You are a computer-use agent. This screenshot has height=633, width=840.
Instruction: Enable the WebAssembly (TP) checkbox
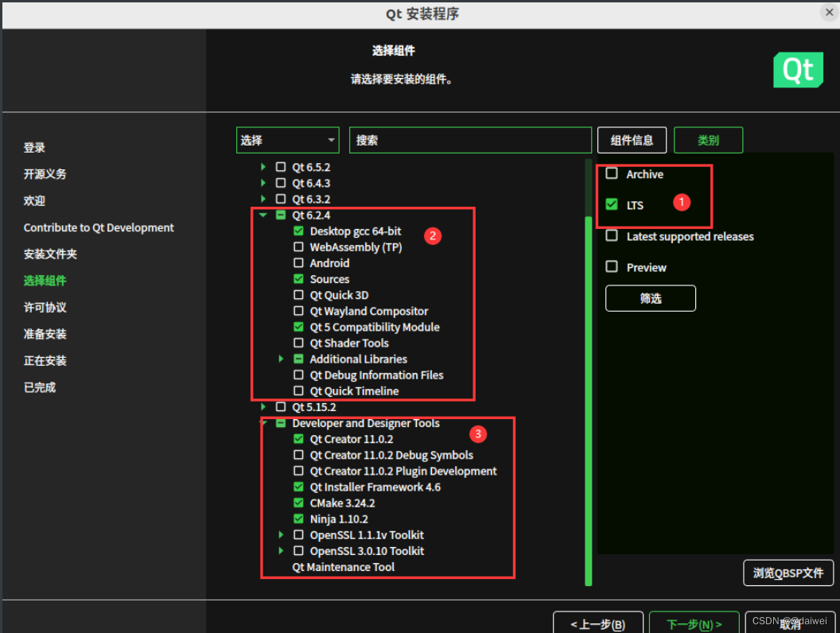[x=298, y=247]
